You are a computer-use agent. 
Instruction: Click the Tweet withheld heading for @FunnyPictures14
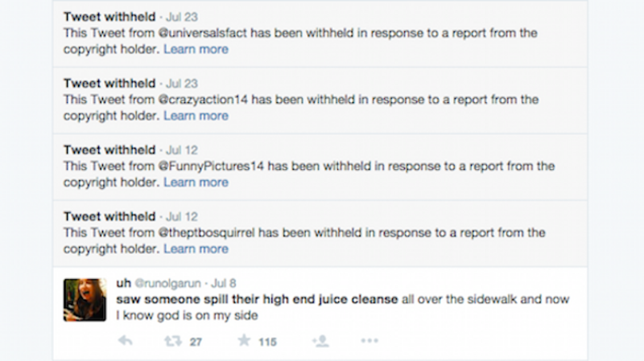[109, 150]
